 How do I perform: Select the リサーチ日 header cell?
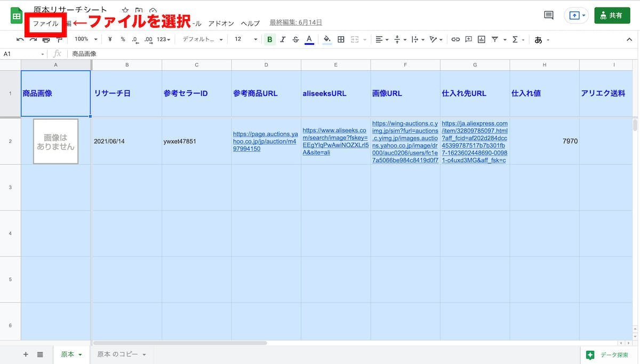127,93
